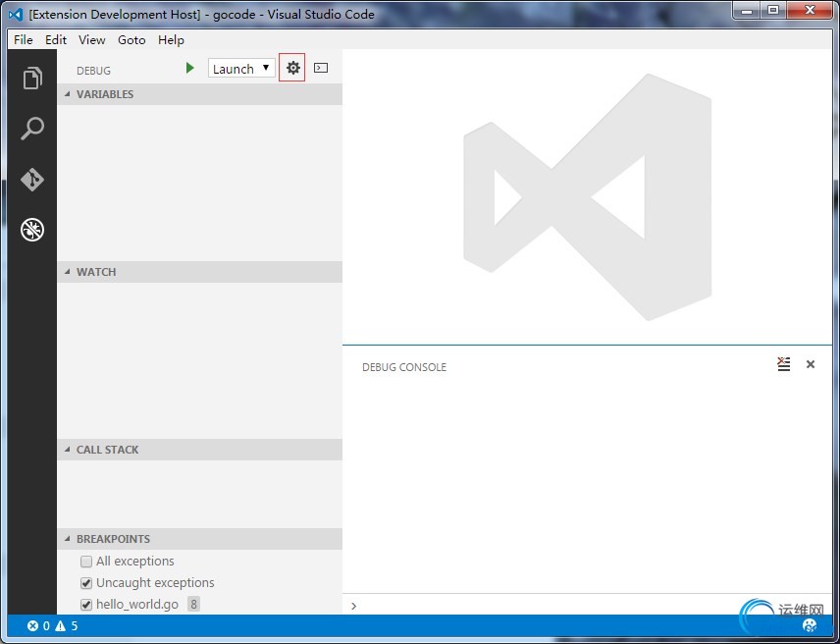Click the Uncaught exceptions label
Viewport: 840px width, 644px height.
pos(155,582)
